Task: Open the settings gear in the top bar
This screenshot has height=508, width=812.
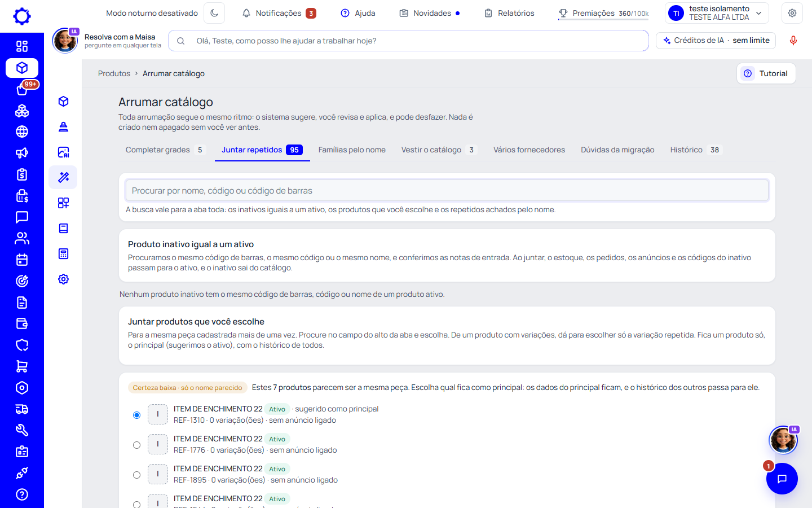Action: pyautogui.click(x=792, y=13)
